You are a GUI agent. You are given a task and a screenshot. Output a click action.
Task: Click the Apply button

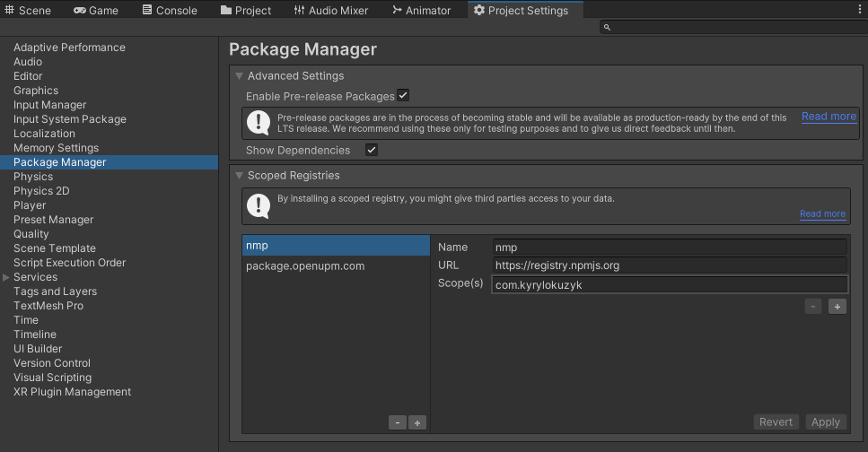tap(825, 422)
